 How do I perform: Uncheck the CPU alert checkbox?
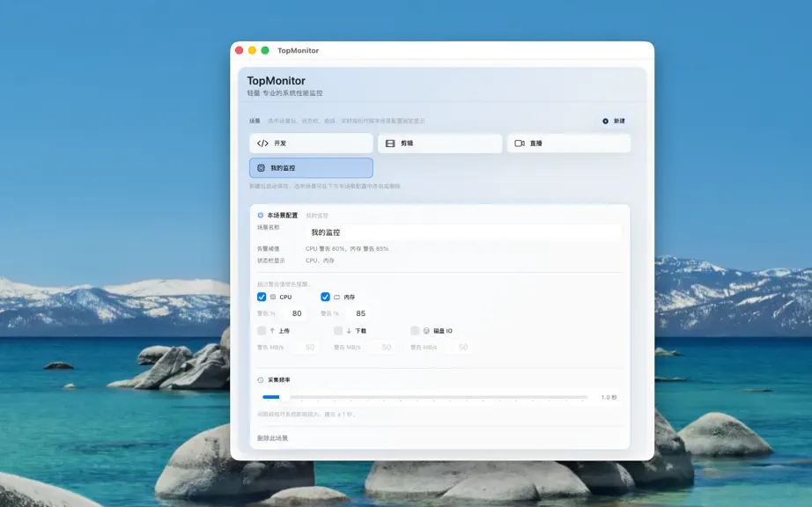point(262,297)
